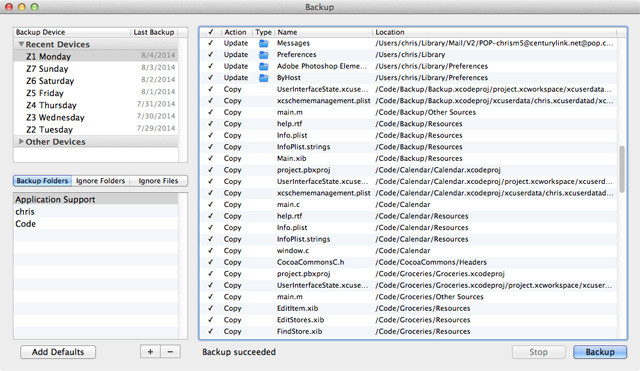Click the /Users/chris/Library location cell
The image size is (640, 371).
click(410, 55)
